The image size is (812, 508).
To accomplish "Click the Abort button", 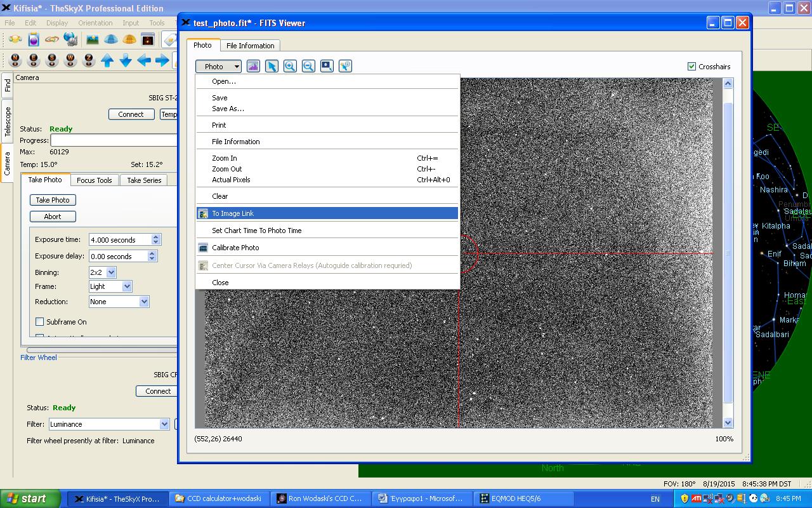I will [x=53, y=217].
